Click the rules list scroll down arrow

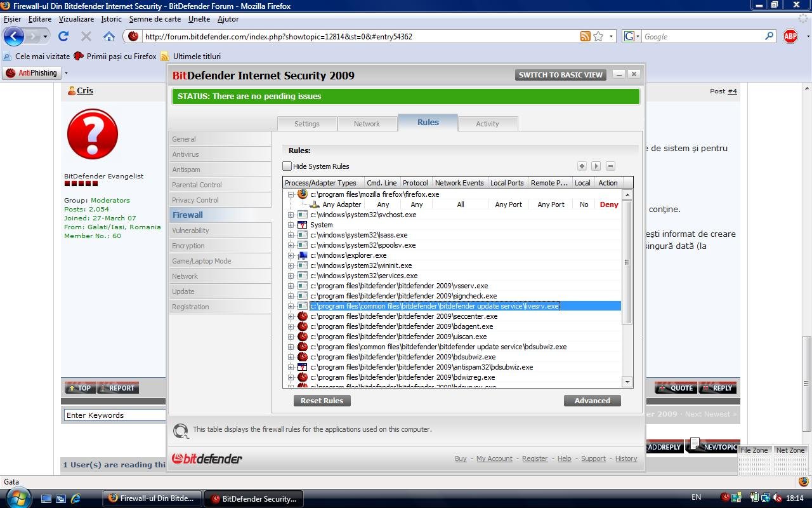[627, 382]
